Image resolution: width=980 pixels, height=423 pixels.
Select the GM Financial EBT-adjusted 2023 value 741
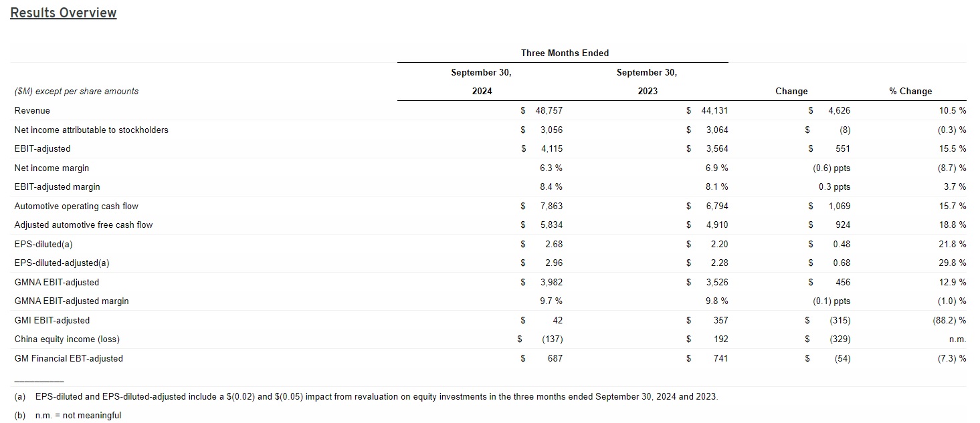point(719,359)
